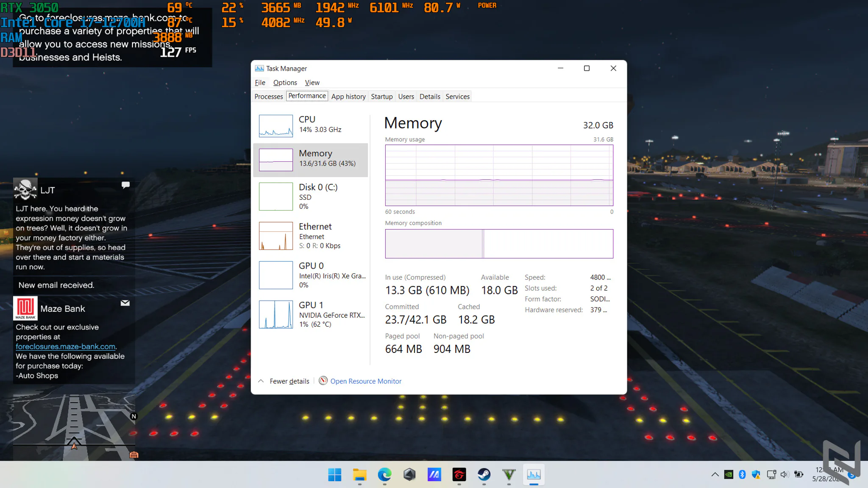Image resolution: width=868 pixels, height=488 pixels.
Task: Open the gray hexagon taskbar app
Action: (x=409, y=474)
